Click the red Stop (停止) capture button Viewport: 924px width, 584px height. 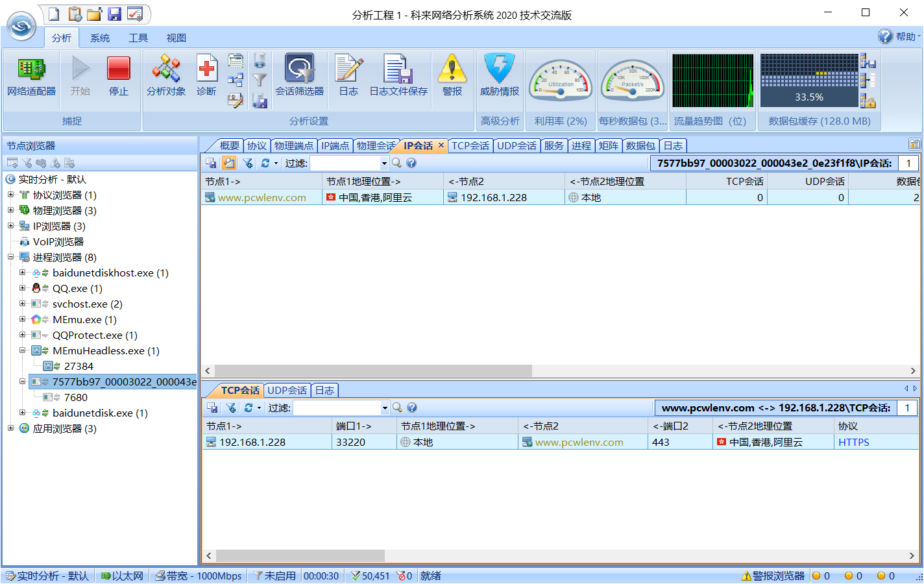pyautogui.click(x=119, y=77)
